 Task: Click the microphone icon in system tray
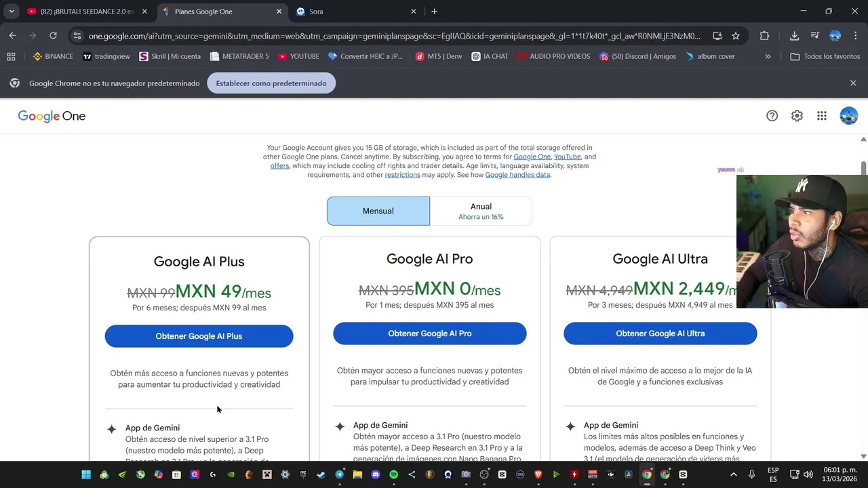point(751,474)
